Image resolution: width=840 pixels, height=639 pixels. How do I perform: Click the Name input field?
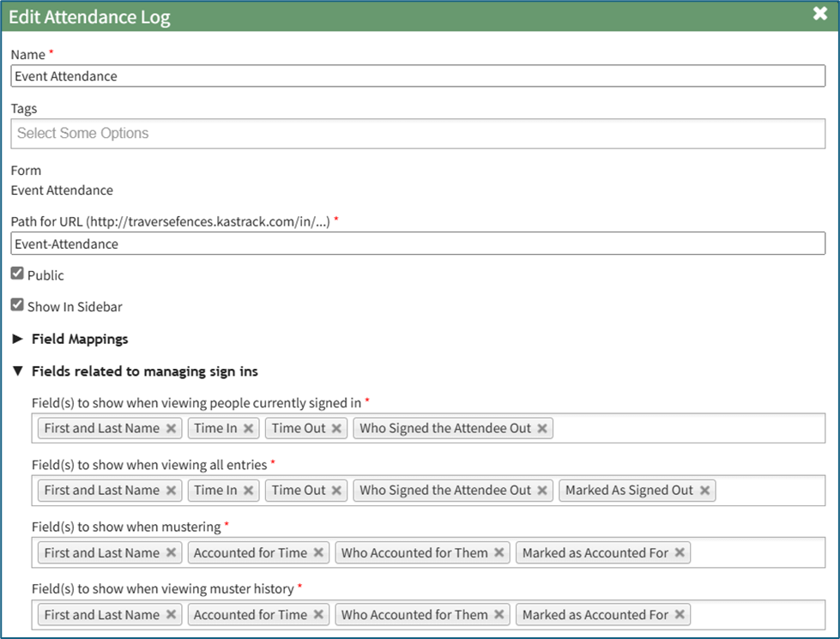418,76
